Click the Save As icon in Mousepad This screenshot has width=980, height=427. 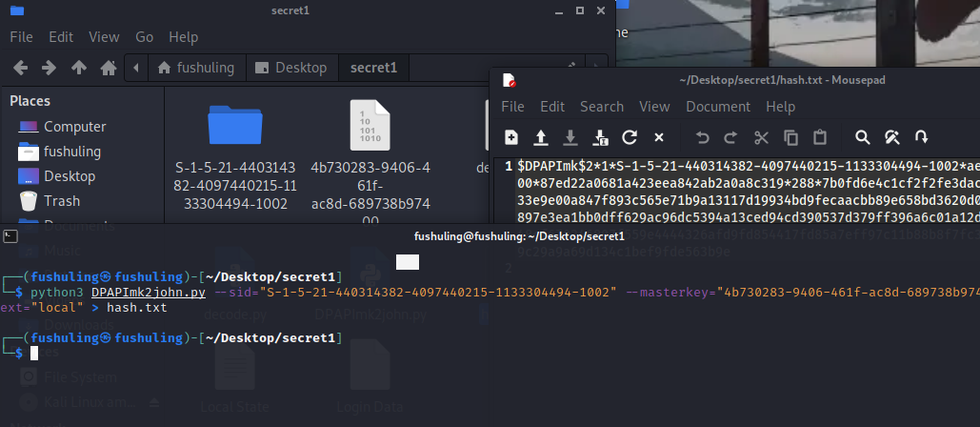600,137
